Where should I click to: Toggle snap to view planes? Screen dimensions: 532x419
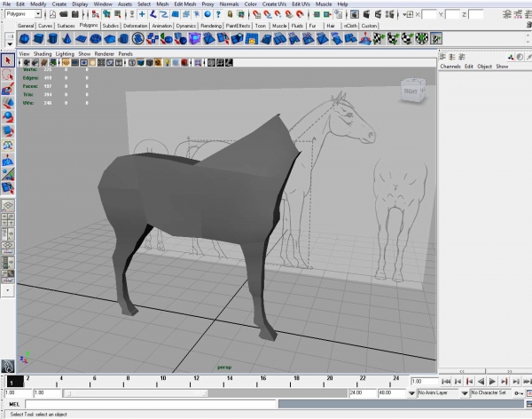289,14
